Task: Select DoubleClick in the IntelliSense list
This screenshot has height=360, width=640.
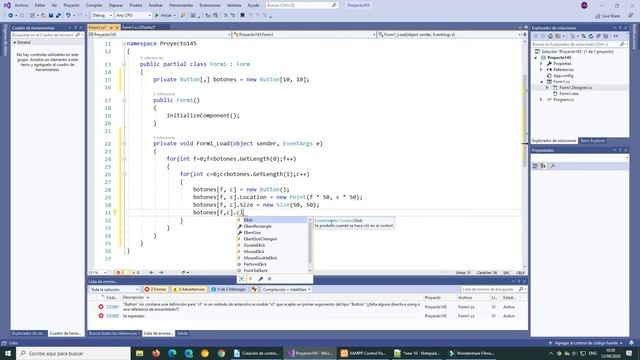Action: coord(272,245)
